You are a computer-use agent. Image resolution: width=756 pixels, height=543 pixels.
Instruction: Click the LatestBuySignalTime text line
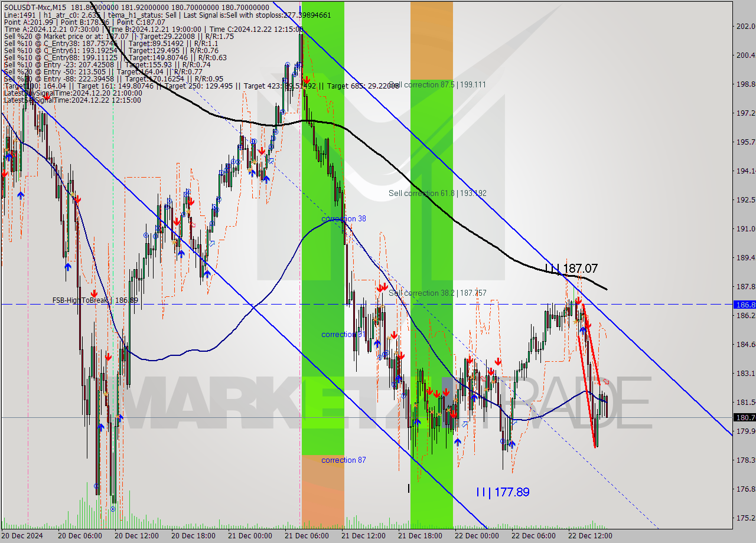click(x=73, y=93)
